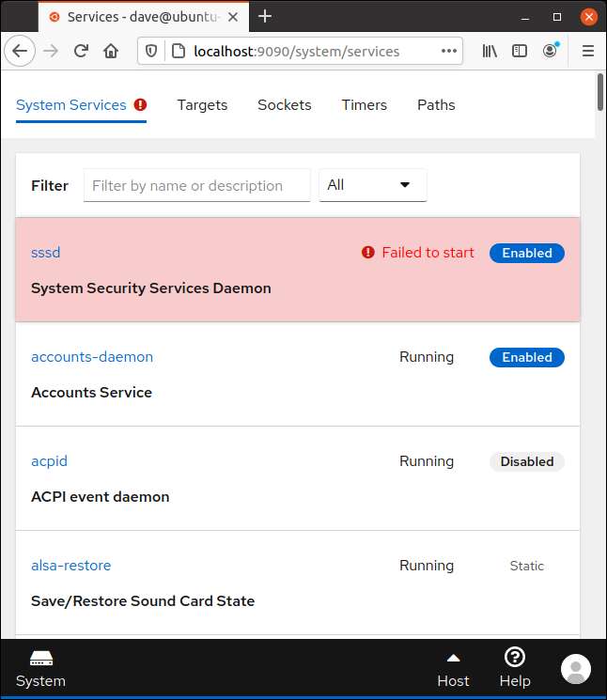Open the Firefox library icon
The width and height of the screenshot is (607, 700).
tap(490, 51)
